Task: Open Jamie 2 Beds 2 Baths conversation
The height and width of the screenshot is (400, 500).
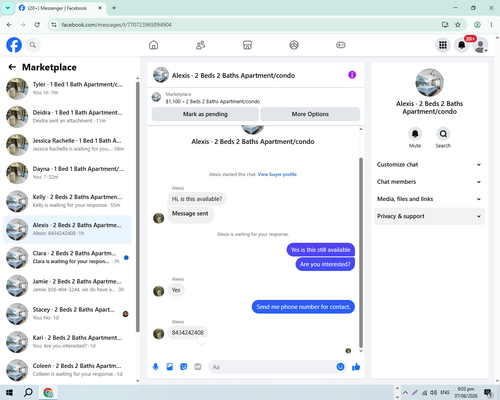Action: pyautogui.click(x=67, y=285)
